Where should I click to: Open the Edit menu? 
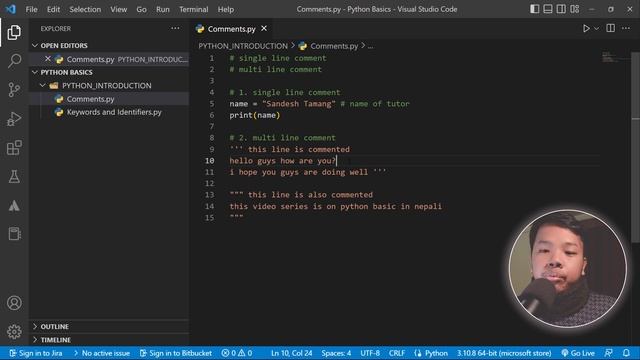pyautogui.click(x=53, y=9)
